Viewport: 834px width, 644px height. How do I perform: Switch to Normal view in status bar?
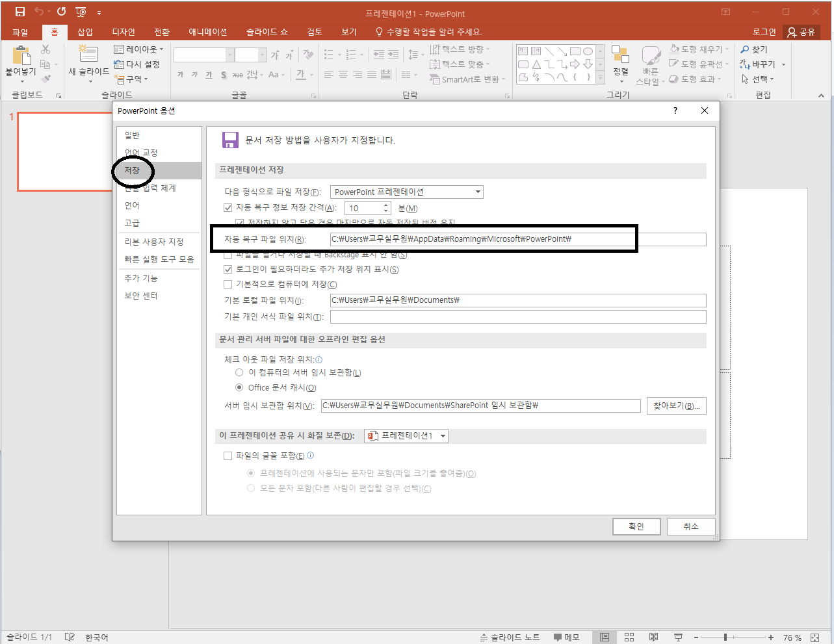pyautogui.click(x=605, y=638)
